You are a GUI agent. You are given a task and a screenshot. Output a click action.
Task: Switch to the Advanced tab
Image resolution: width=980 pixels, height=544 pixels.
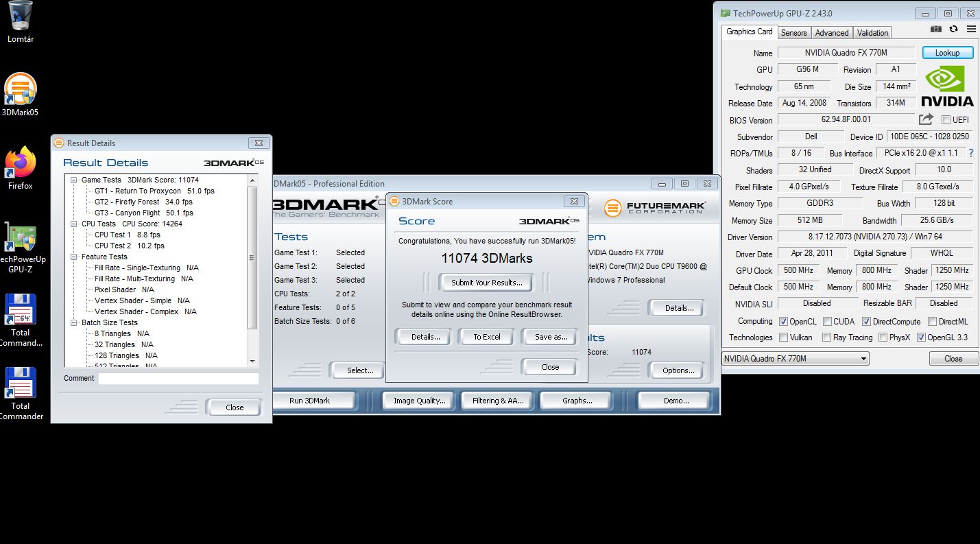(832, 33)
